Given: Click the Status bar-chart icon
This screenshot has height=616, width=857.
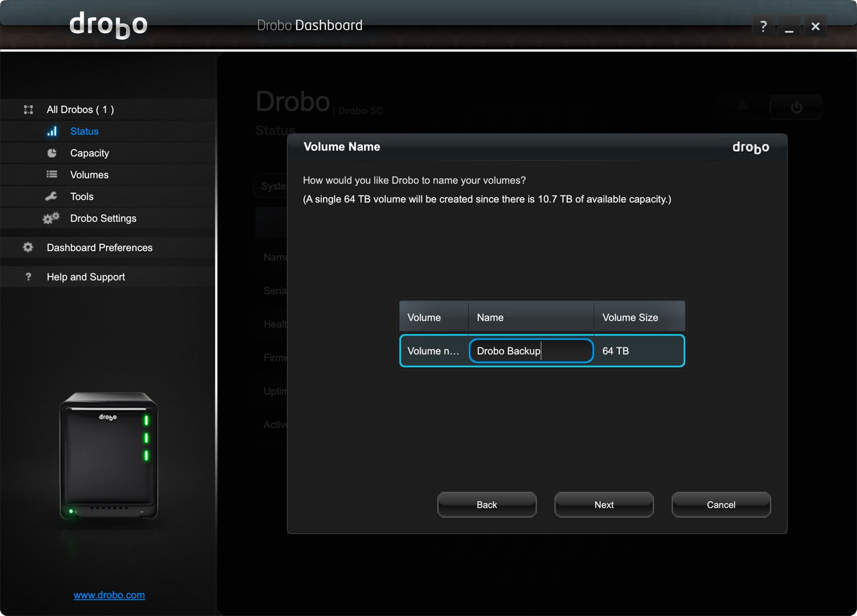Looking at the screenshot, I should pyautogui.click(x=52, y=131).
